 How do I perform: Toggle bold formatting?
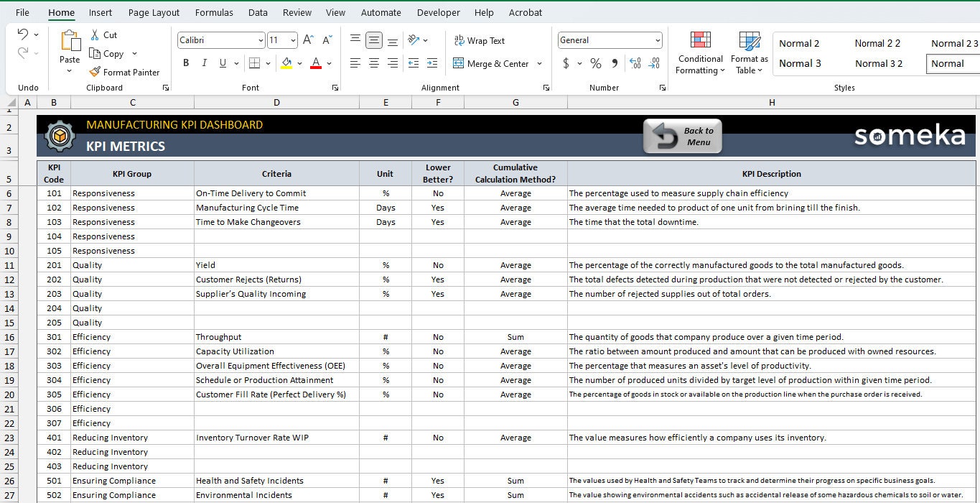(185, 63)
